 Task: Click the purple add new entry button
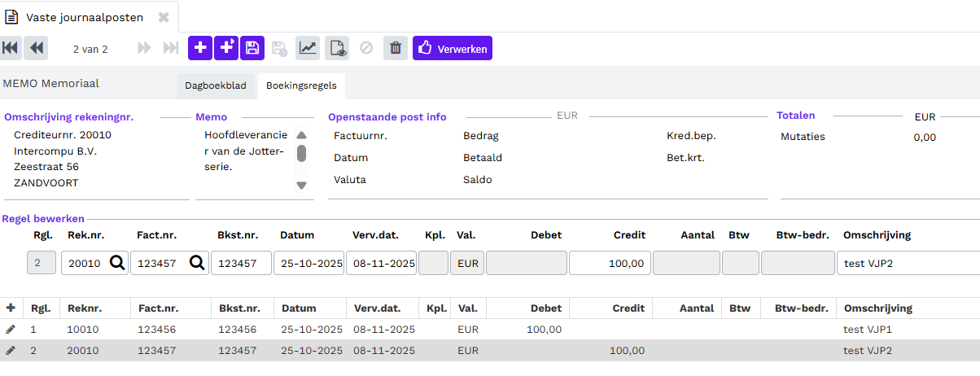tap(200, 48)
